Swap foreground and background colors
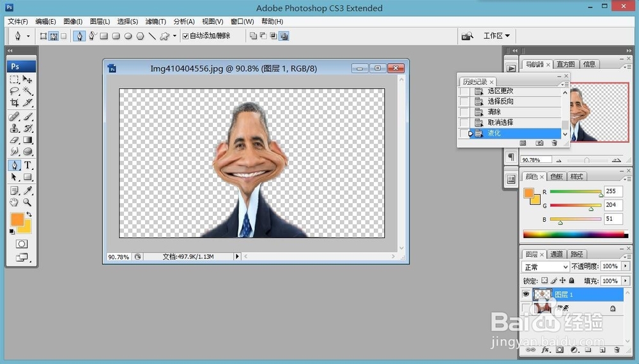 click(x=29, y=214)
